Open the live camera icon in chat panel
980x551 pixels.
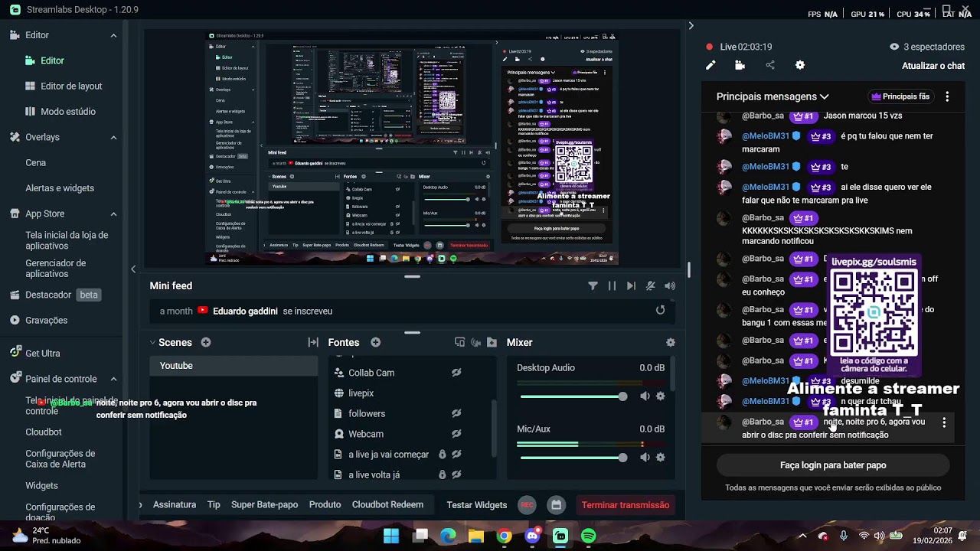[740, 66]
